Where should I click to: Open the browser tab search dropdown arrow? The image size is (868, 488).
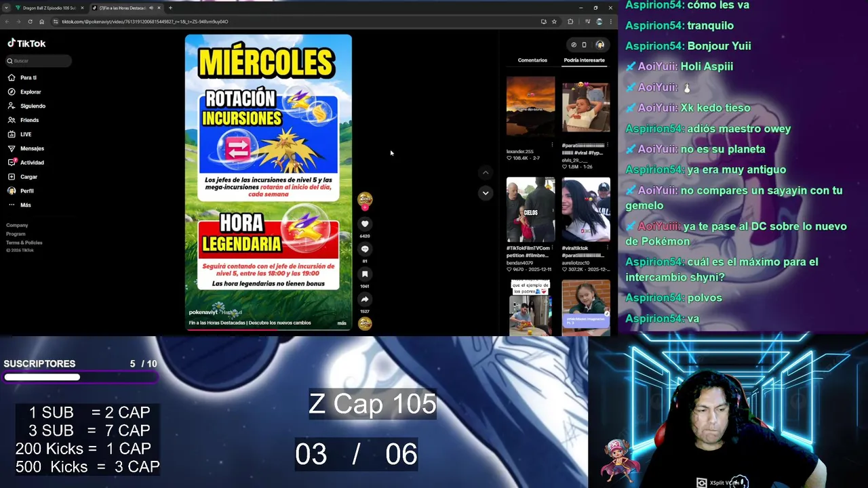6,8
